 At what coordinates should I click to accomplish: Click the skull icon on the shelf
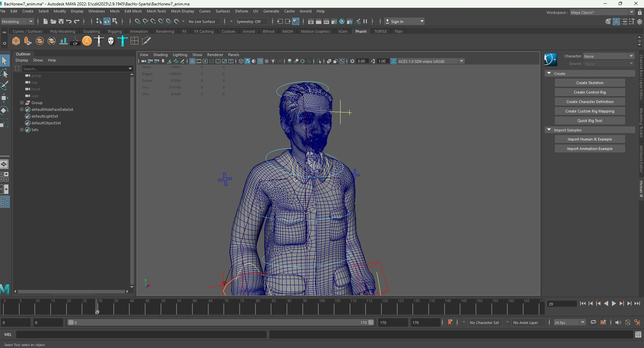pyautogui.click(x=111, y=41)
